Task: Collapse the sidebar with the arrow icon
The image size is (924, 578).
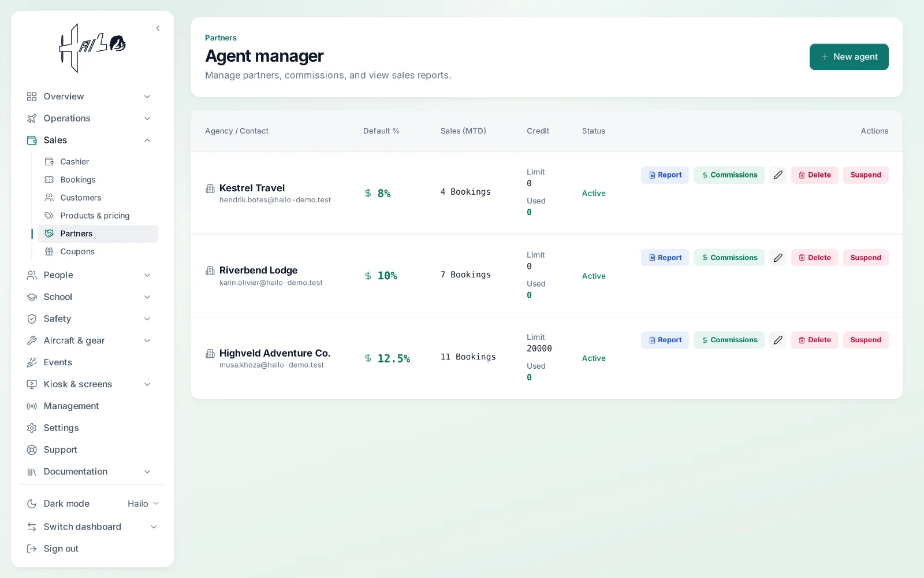Action: (158, 28)
